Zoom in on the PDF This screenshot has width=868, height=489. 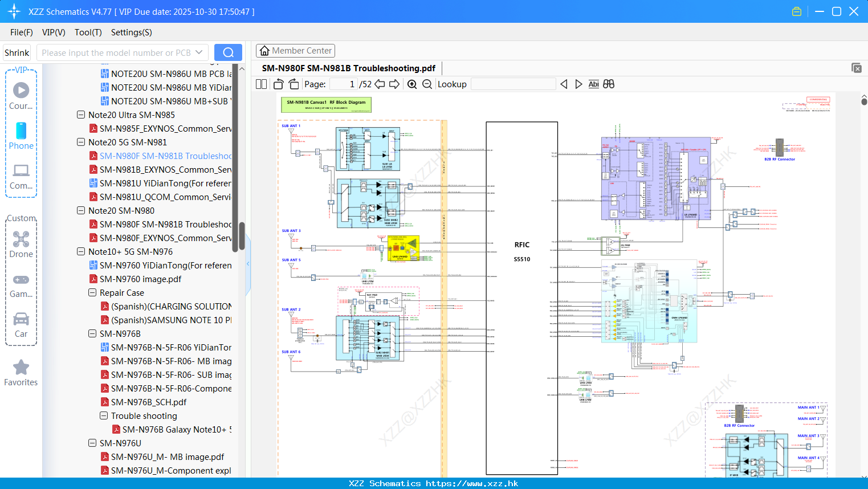(x=412, y=84)
